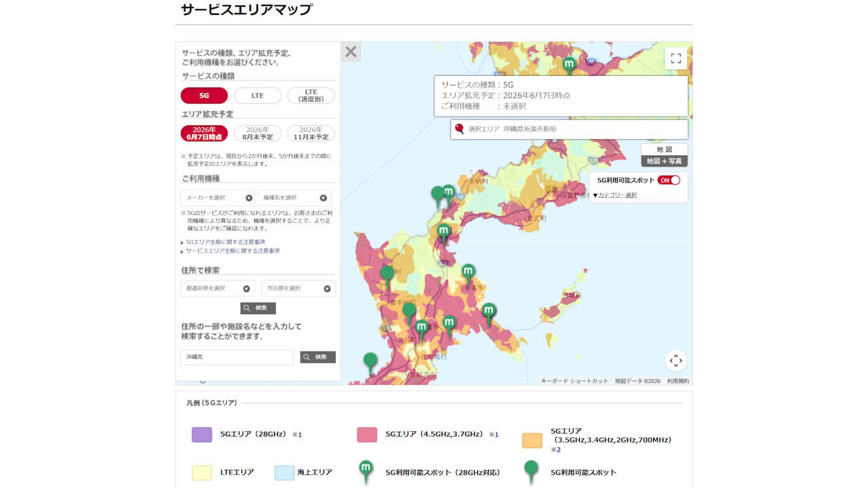The height and width of the screenshot is (488, 868).
Task: Click the m-marked pin just above 北谷町
Action: tap(421, 329)
